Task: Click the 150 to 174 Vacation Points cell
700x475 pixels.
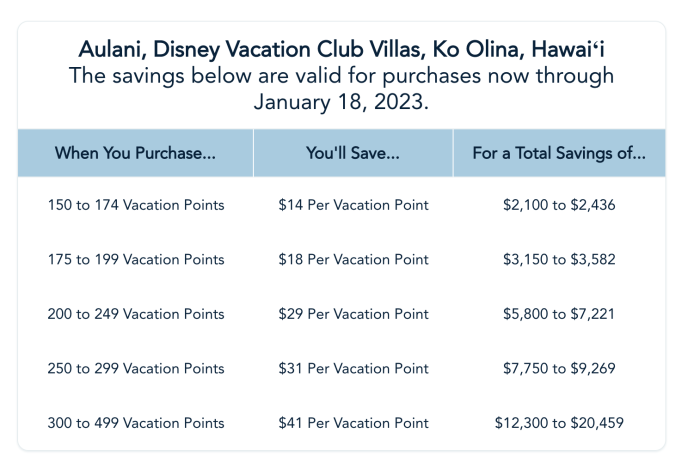Action: coord(136,205)
